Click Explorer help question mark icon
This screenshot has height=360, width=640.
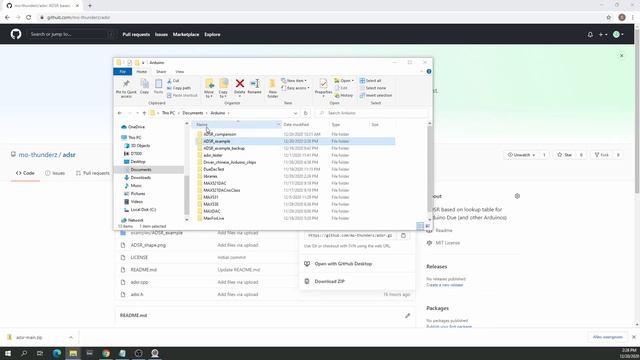[429, 71]
